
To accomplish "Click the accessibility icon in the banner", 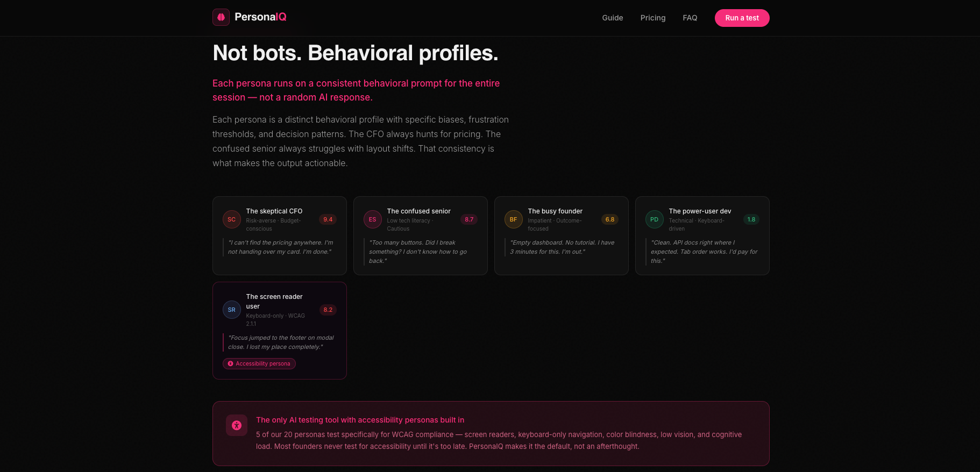I will 237,425.
